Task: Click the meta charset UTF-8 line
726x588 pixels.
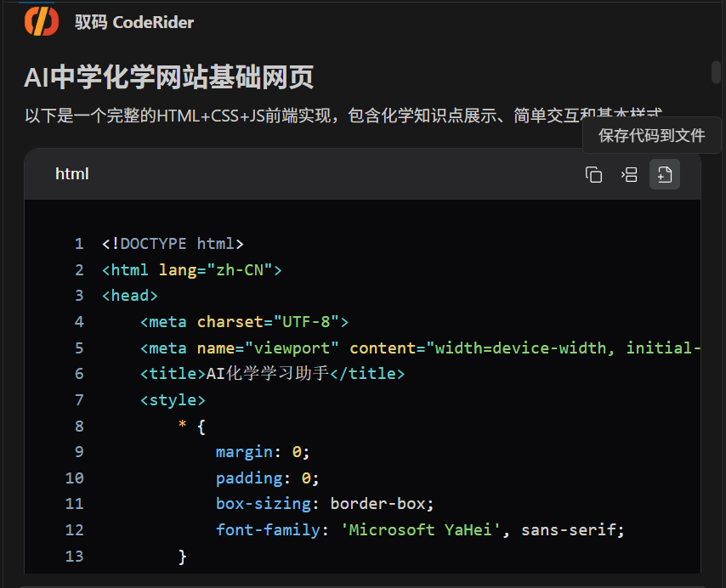Action: click(244, 322)
